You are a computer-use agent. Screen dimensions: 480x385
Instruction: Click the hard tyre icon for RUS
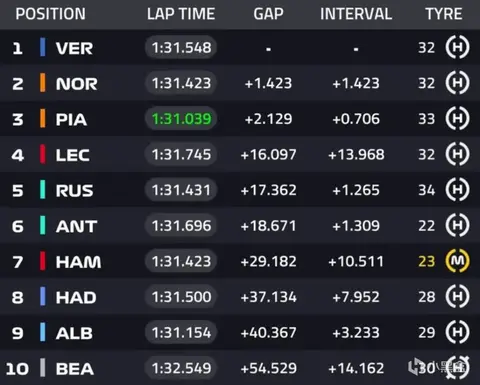tap(457, 190)
